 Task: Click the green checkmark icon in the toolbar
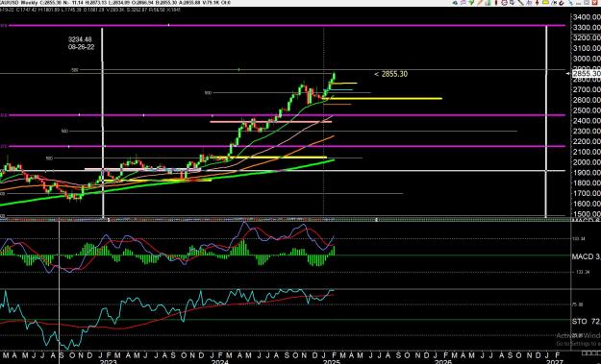471,3
